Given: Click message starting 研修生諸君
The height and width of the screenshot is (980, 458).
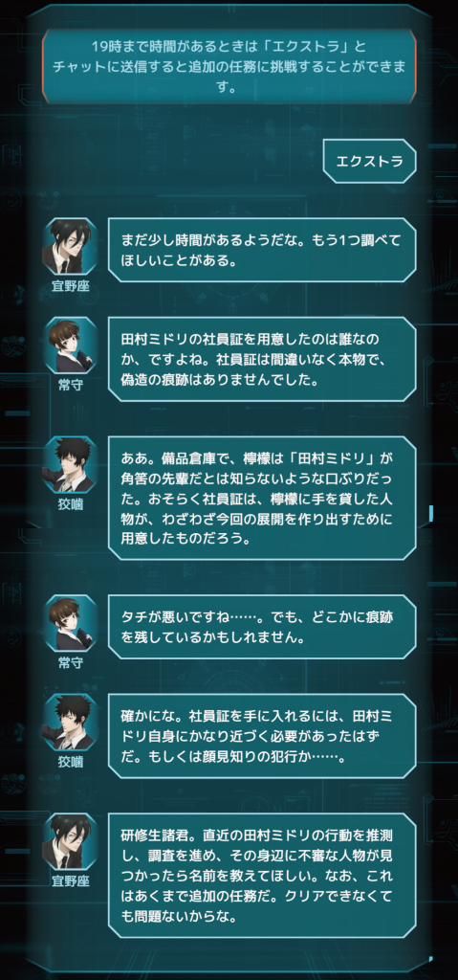Looking at the screenshot, I should point(262,875).
